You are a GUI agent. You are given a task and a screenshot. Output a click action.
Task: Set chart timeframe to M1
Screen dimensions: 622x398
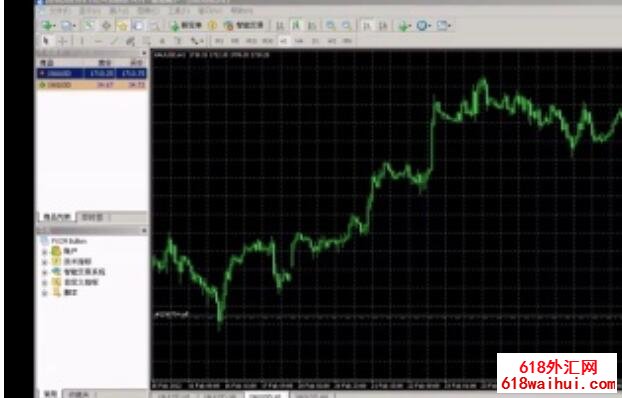(x=219, y=41)
